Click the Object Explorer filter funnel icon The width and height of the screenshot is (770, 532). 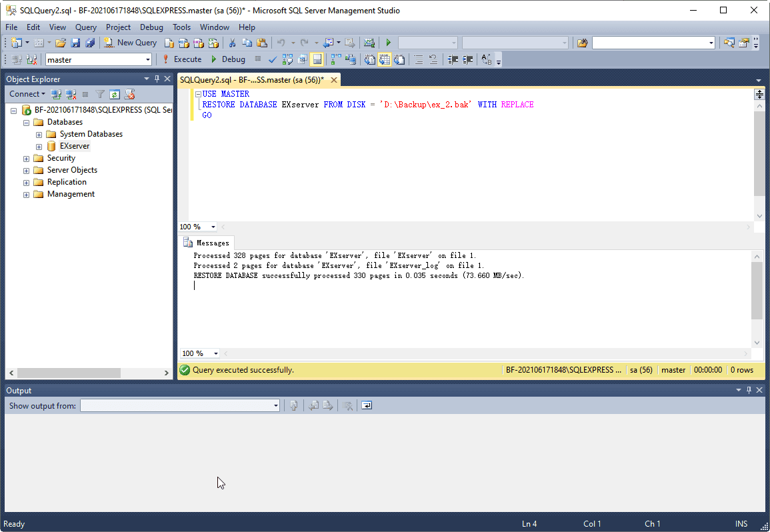[x=100, y=94]
